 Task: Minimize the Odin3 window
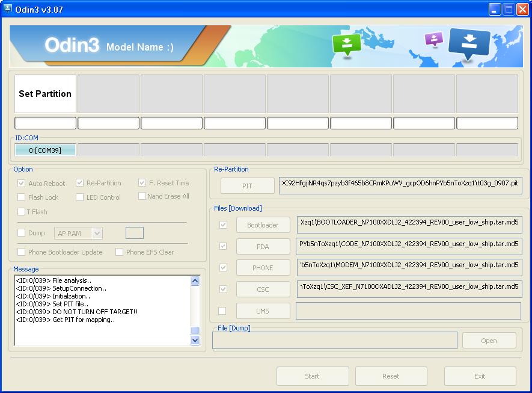(x=495, y=9)
